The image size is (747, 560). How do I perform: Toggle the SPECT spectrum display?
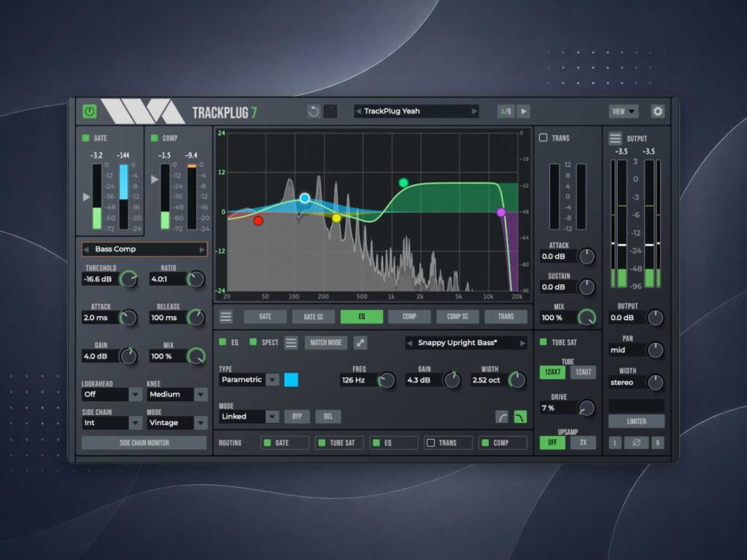[x=253, y=342]
